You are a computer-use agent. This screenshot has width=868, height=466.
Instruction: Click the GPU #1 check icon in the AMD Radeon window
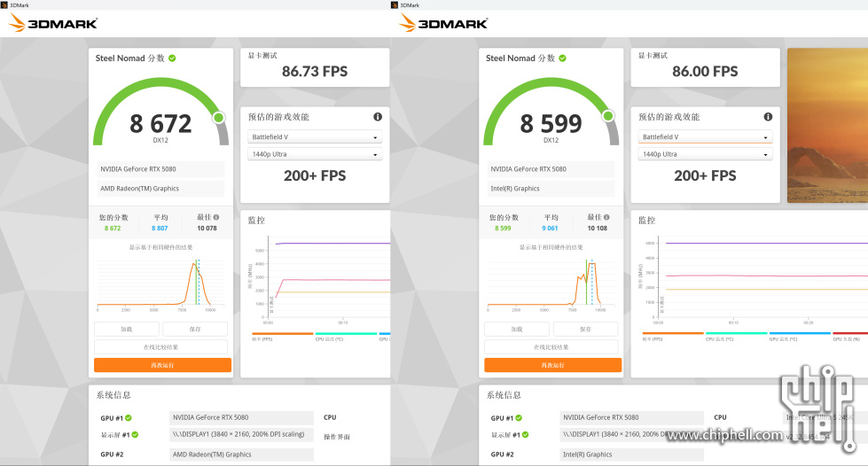(x=129, y=418)
